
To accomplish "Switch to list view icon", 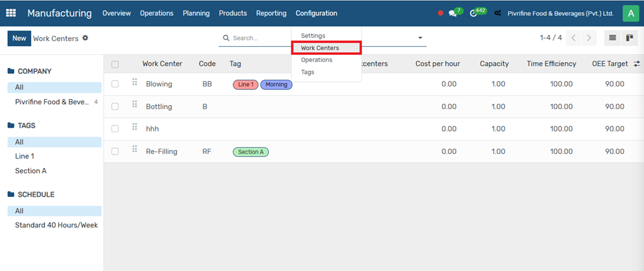I will (613, 38).
